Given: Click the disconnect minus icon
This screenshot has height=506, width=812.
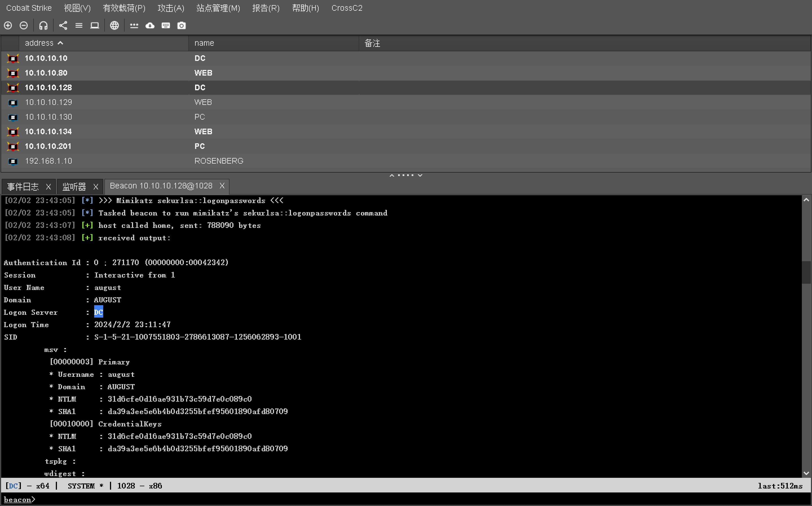Looking at the screenshot, I should (x=24, y=25).
